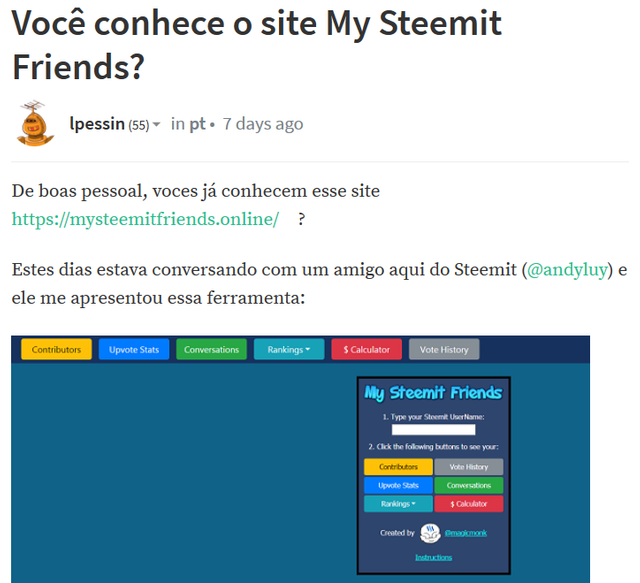This screenshot has height=583, width=640.
Task: Click the Contributors button inside the panel
Action: pyautogui.click(x=398, y=467)
